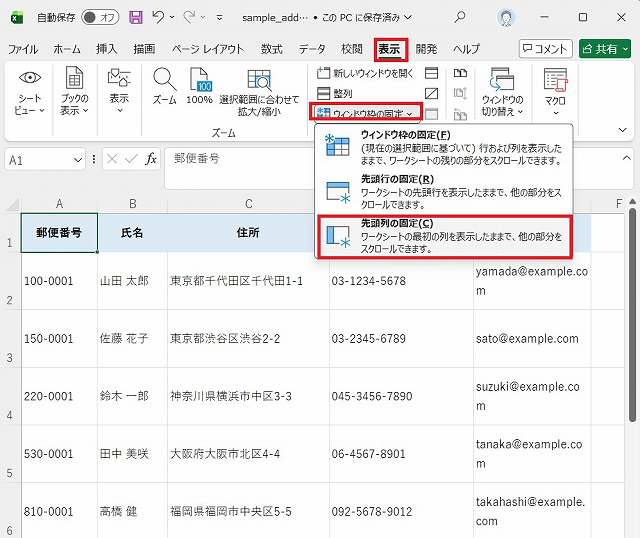Image resolution: width=640 pixels, height=538 pixels.
Task: Click the Hide window icon
Action: tap(431, 93)
